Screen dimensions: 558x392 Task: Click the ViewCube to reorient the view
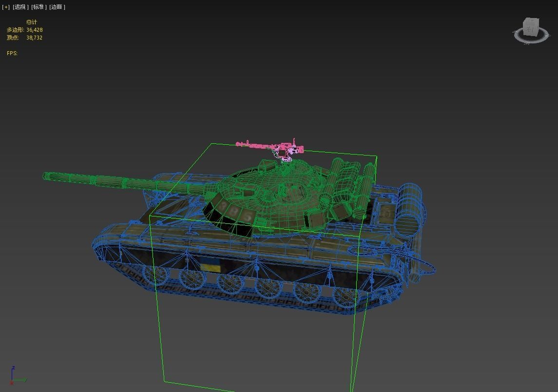pos(531,27)
